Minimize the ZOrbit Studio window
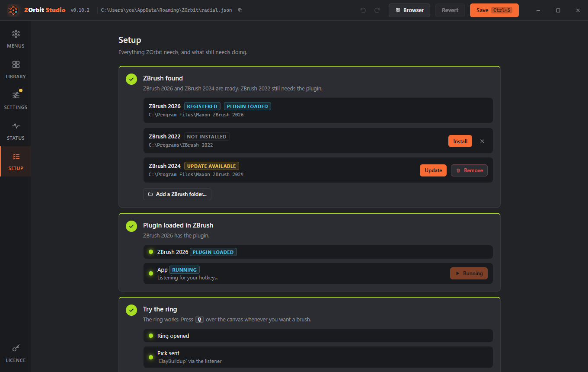This screenshot has height=372, width=588. click(538, 10)
